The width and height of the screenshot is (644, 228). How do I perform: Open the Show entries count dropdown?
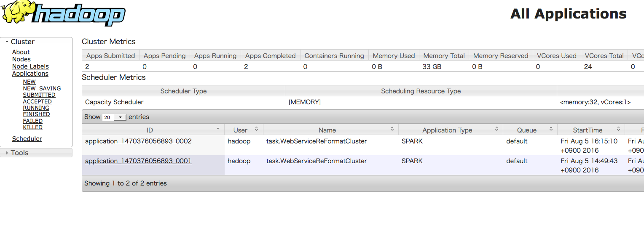(114, 117)
